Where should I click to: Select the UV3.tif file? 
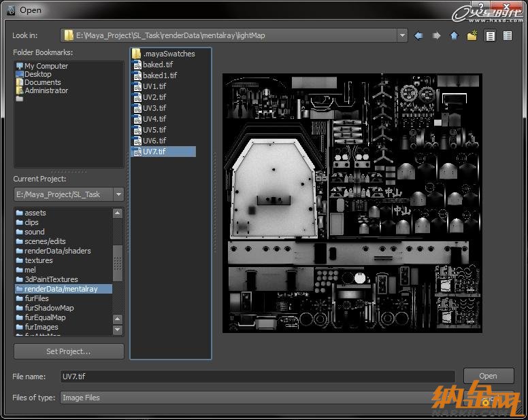tap(154, 108)
